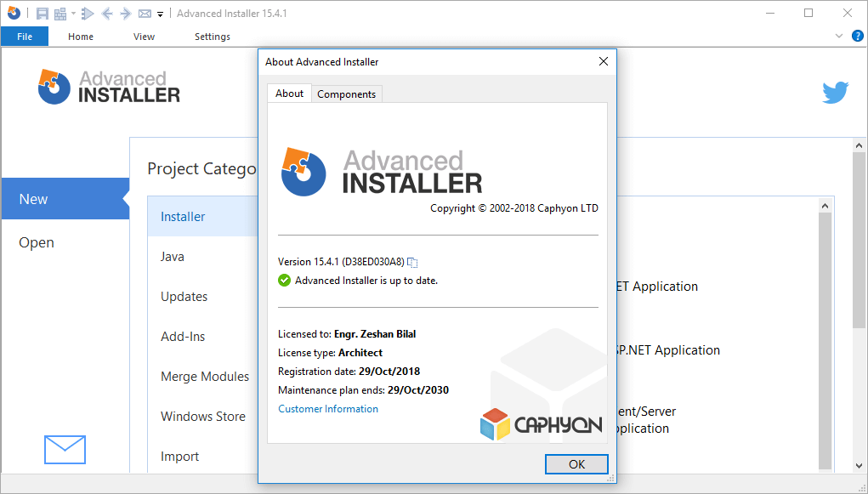Click 'Advanced Installer is up to date.' text
This screenshot has width=868, height=494.
[366, 281]
